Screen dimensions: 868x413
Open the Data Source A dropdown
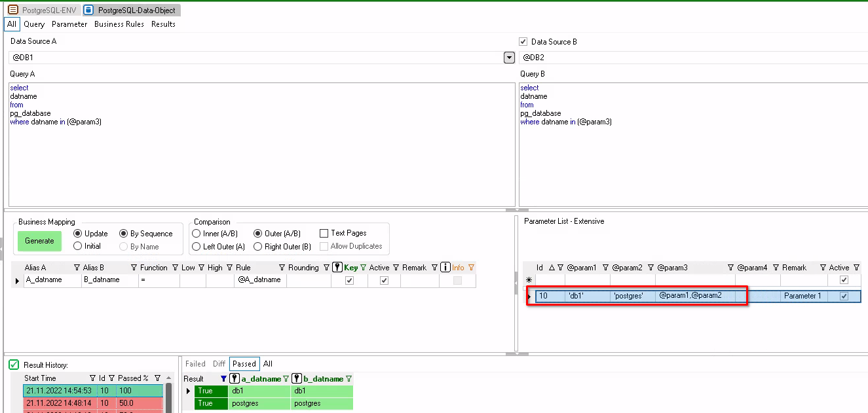(509, 58)
